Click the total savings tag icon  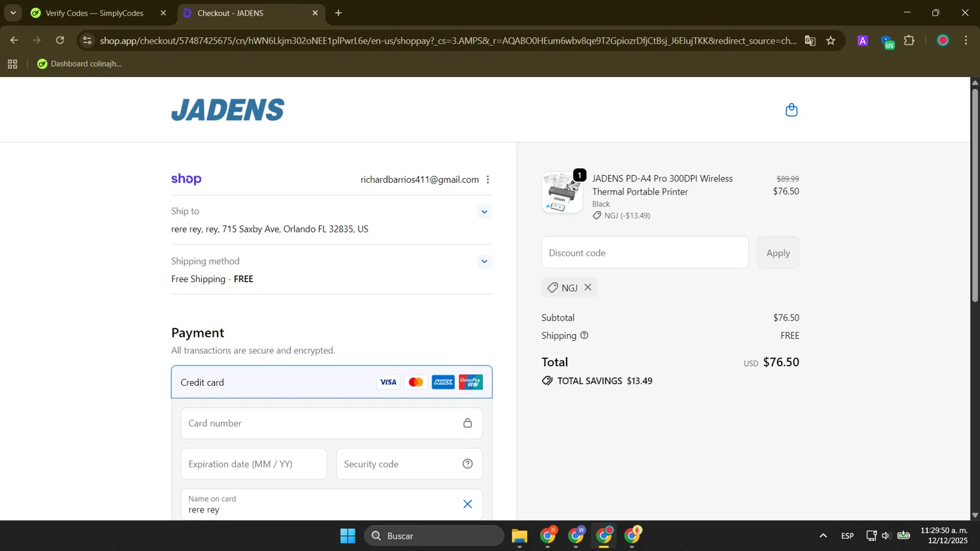547,381
